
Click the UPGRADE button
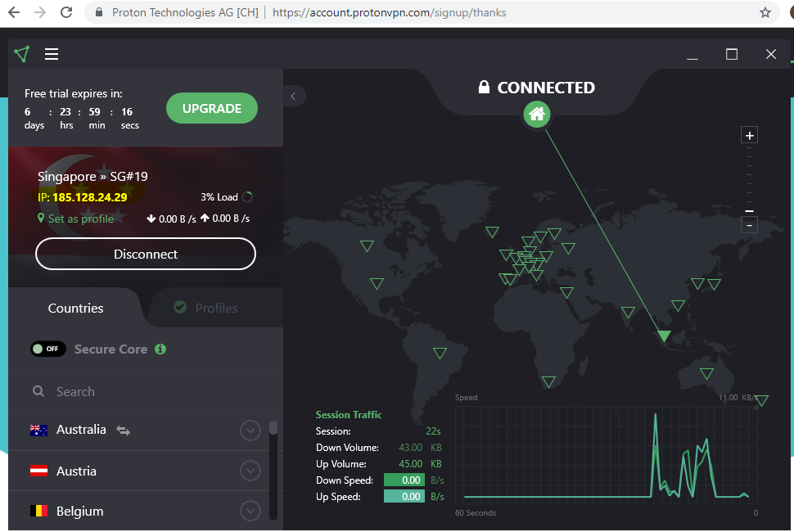pos(212,108)
